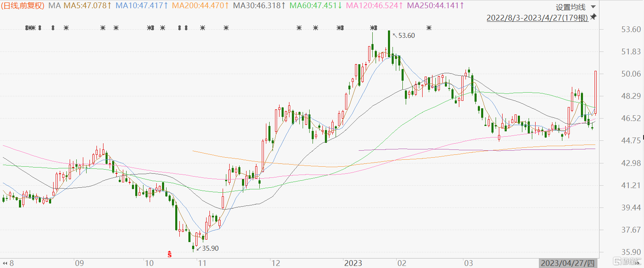This screenshot has width=644, height=268.
Task: Click the latest tall red candlestick
Action: pos(596,93)
